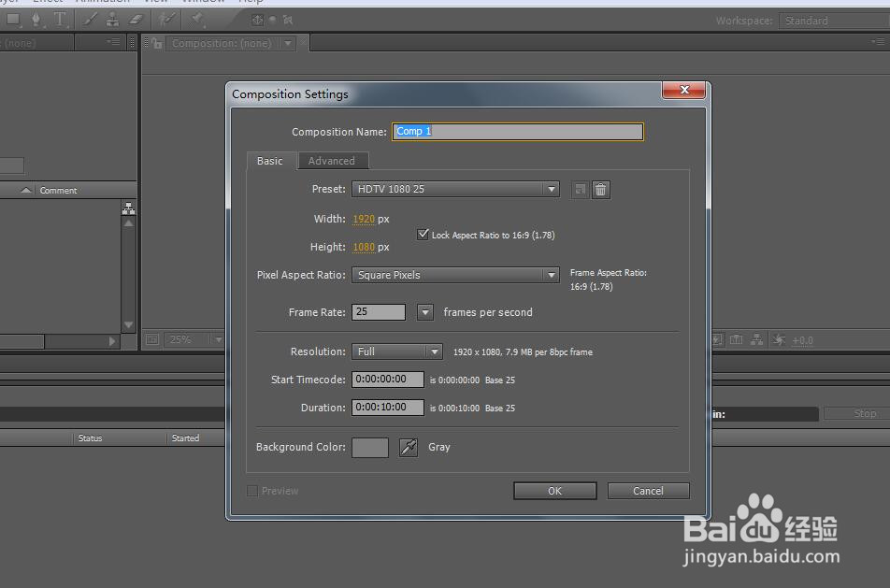Image resolution: width=890 pixels, height=588 pixels.
Task: Select the Type text tool
Action: point(59,20)
